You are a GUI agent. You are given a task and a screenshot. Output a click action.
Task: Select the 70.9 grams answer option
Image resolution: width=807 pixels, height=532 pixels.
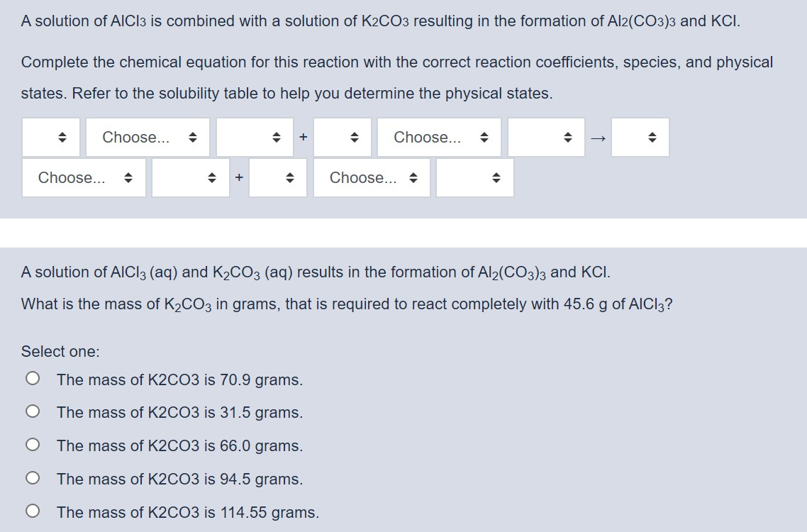32,379
